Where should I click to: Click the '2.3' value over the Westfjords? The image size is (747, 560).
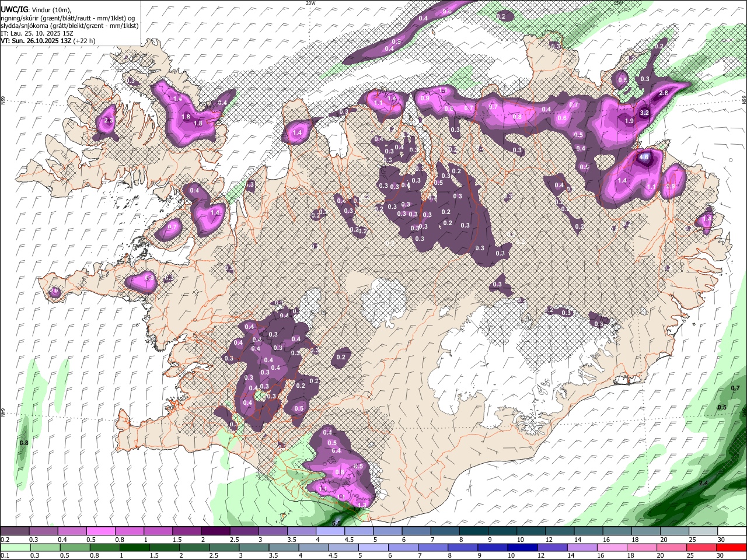[107, 121]
